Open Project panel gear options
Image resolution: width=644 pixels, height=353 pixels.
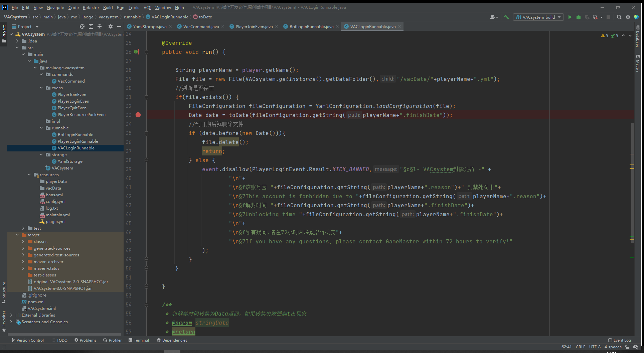click(111, 26)
